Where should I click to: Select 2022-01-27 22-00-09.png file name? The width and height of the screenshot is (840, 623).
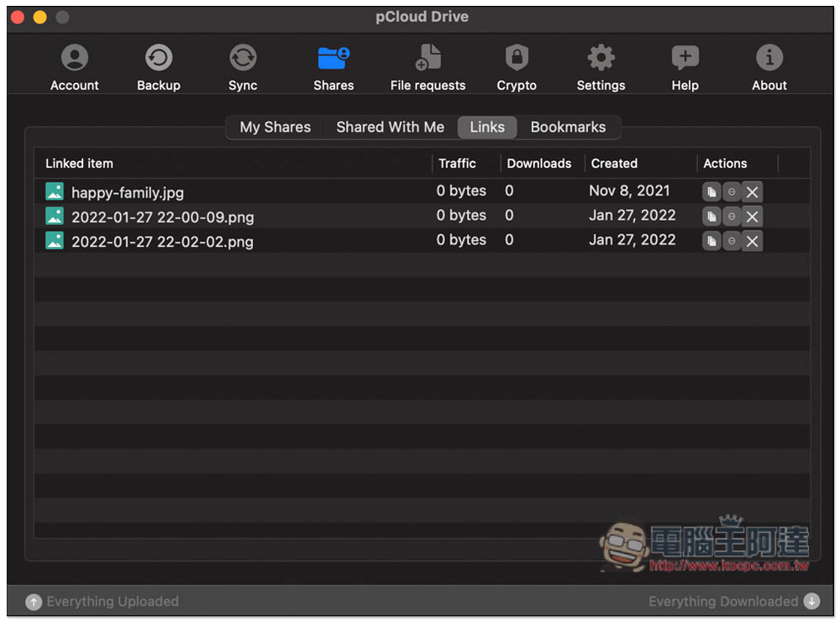(x=162, y=217)
